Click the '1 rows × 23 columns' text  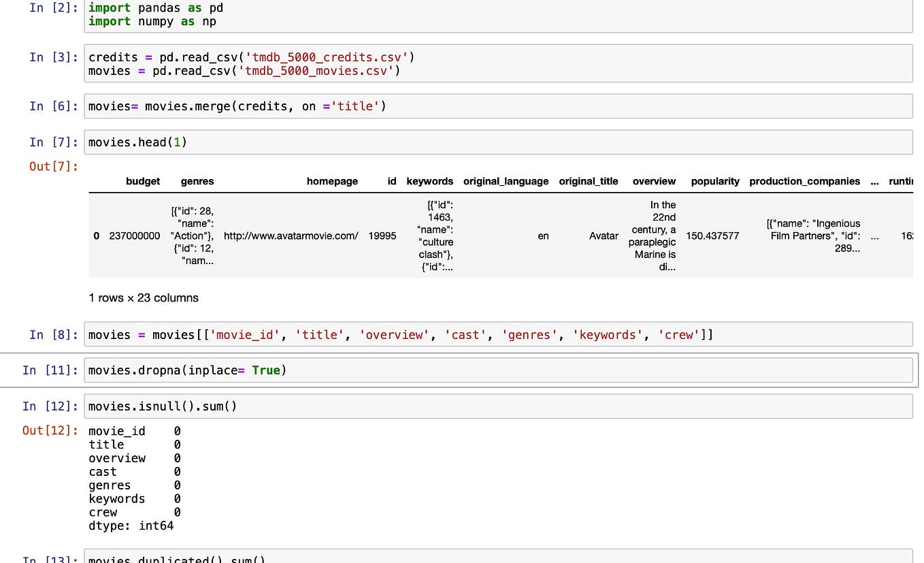pos(144,297)
